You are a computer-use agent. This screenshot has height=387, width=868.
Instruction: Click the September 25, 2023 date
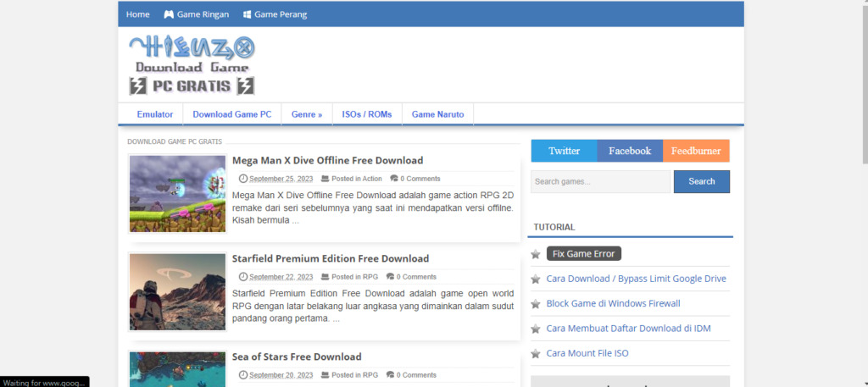281,179
